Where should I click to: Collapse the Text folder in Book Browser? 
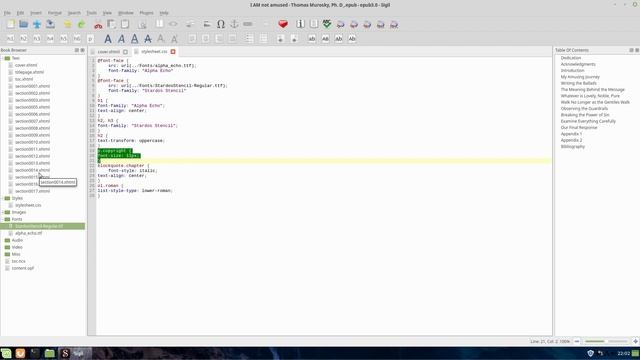click(x=2, y=58)
